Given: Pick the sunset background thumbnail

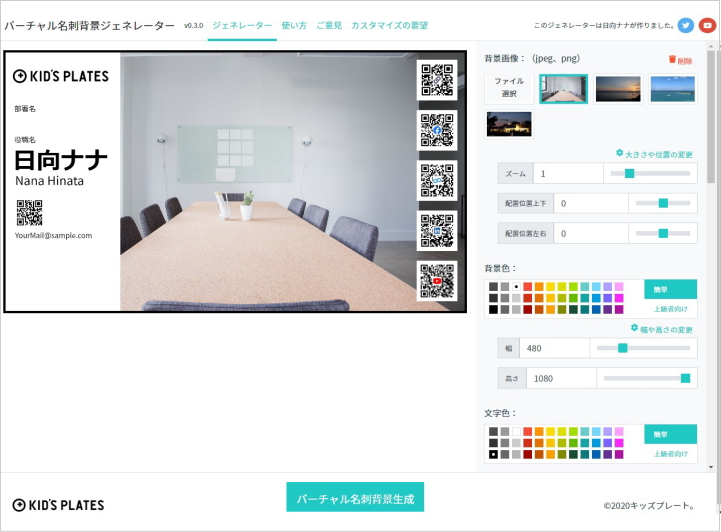Looking at the screenshot, I should pos(618,89).
